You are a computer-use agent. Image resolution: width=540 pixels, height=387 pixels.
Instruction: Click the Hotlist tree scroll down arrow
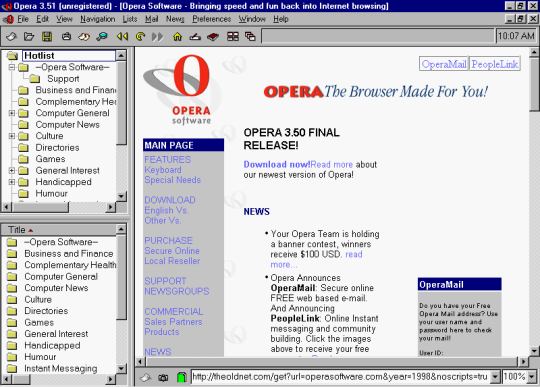pyautogui.click(x=121, y=196)
